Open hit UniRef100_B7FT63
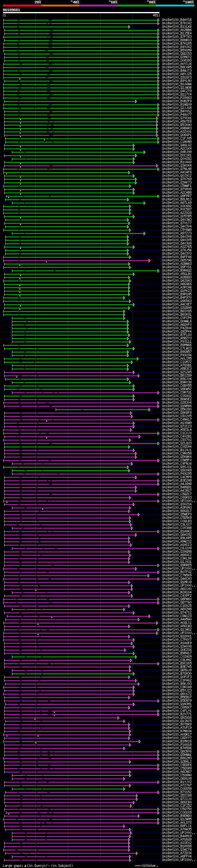197x868 pixels. [x=177, y=37]
